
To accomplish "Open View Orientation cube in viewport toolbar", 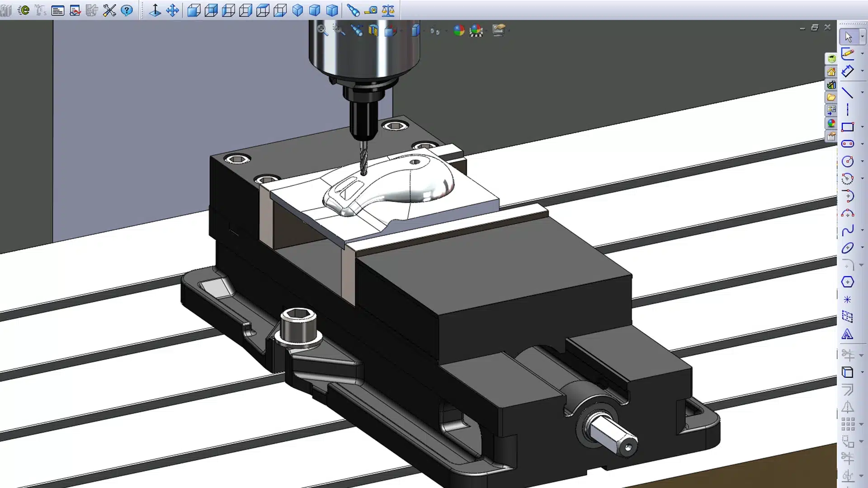I will pos(391,30).
